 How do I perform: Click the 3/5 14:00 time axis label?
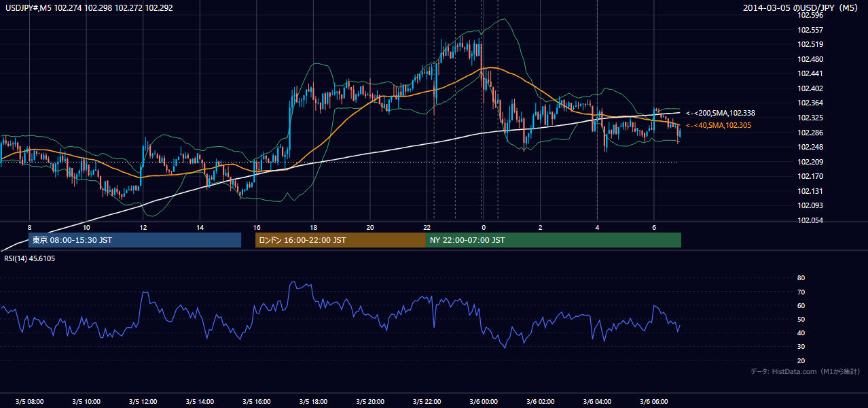click(200, 402)
